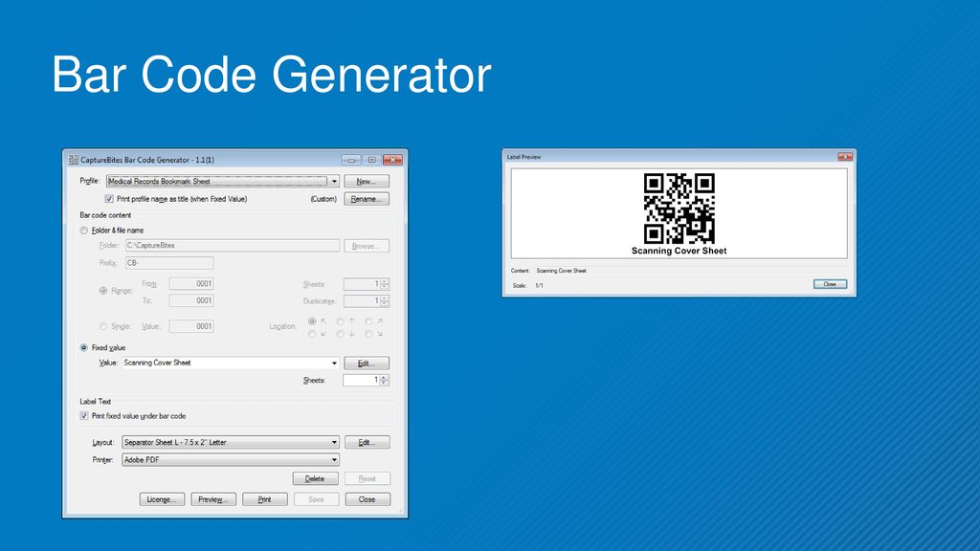Close the Bar Code Generator via Close button

(367, 499)
